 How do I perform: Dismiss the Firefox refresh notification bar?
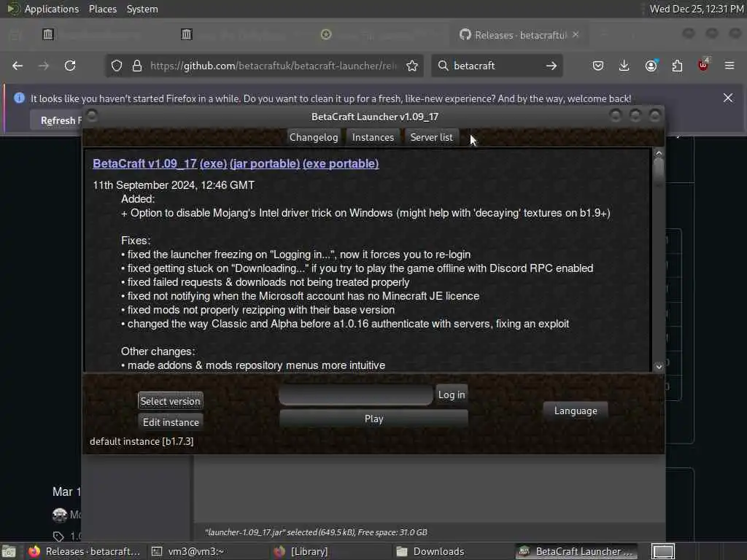point(728,98)
